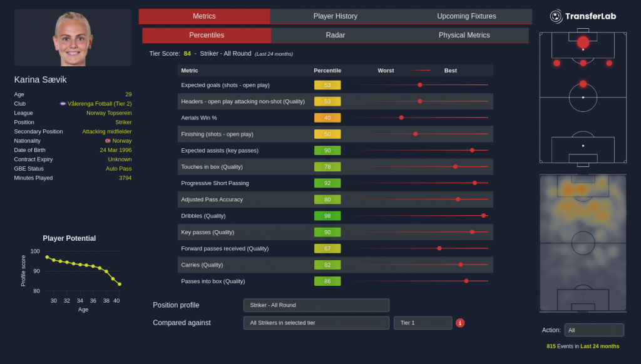Open the Upcoming Fixtures tab
The width and height of the screenshot is (641, 364).
[x=466, y=16]
